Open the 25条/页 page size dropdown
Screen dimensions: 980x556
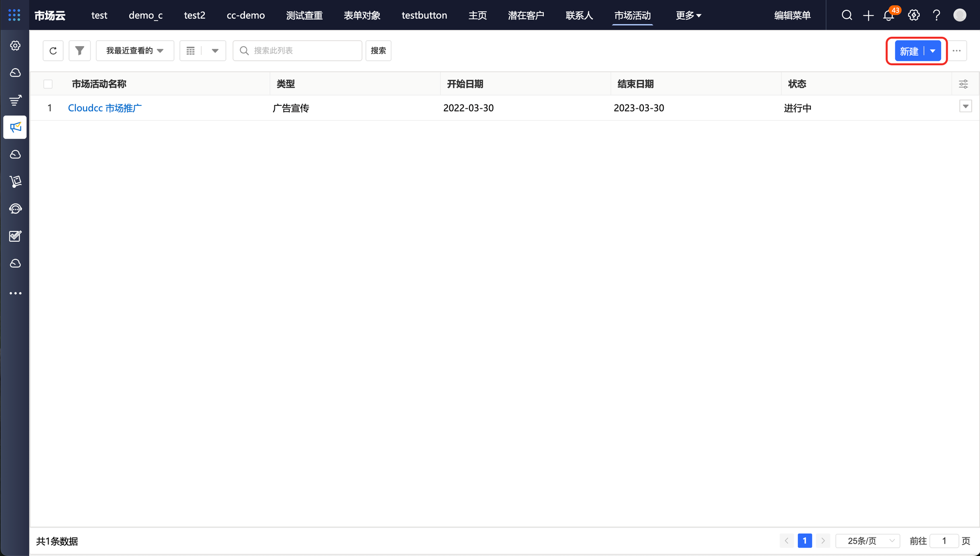click(867, 541)
